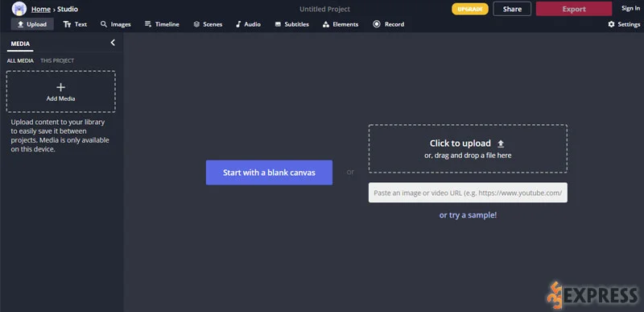Screen dimensions: 644x312
Task: Open the Upload tool in toolbar
Action: [x=32, y=24]
